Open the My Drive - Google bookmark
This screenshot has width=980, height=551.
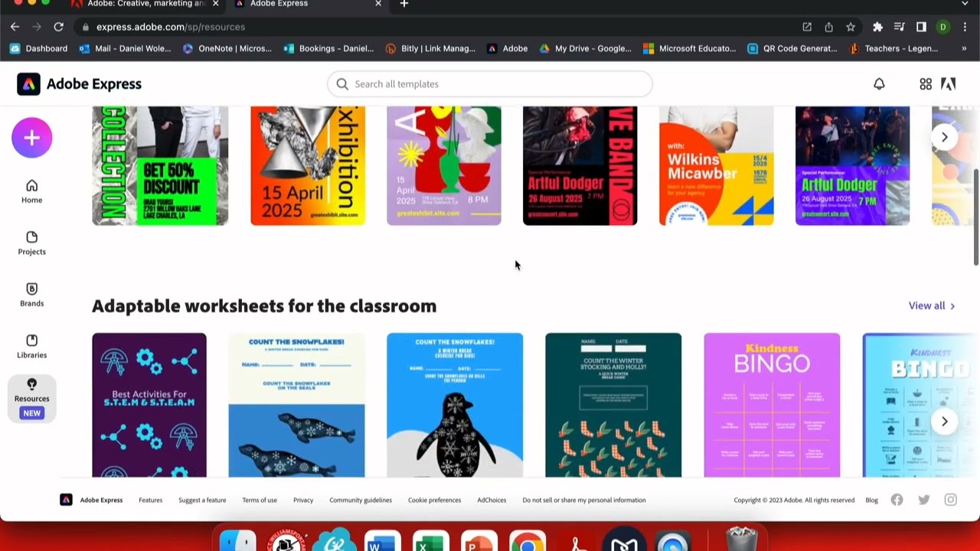pyautogui.click(x=586, y=48)
